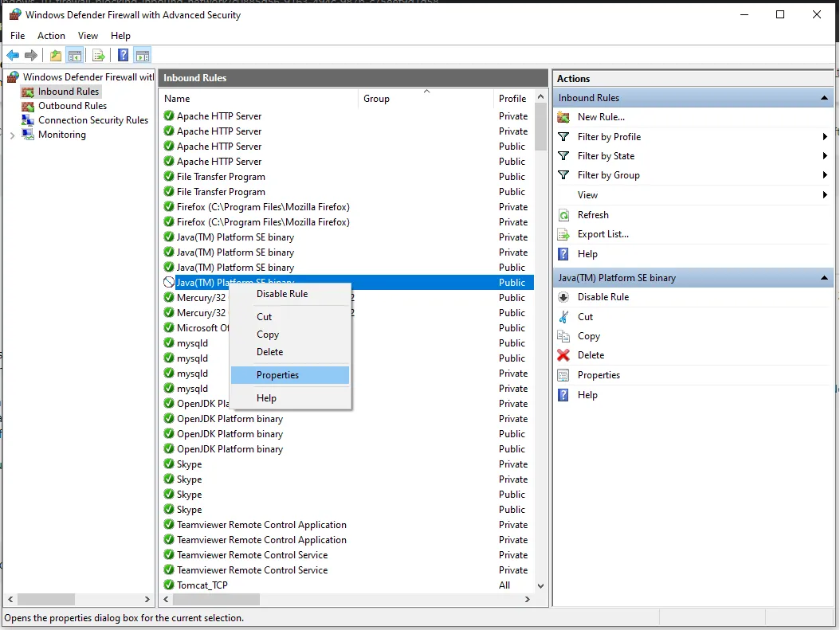The width and height of the screenshot is (840, 630).
Task: Open the Filter by Group submenu arrow
Action: click(825, 175)
